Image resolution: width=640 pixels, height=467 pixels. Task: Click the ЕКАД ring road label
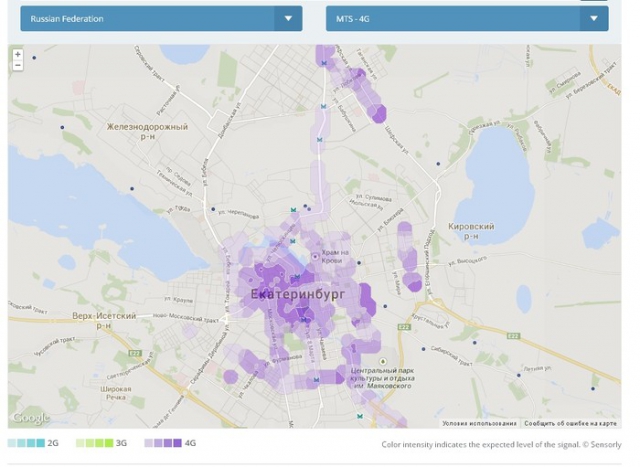(x=614, y=87)
